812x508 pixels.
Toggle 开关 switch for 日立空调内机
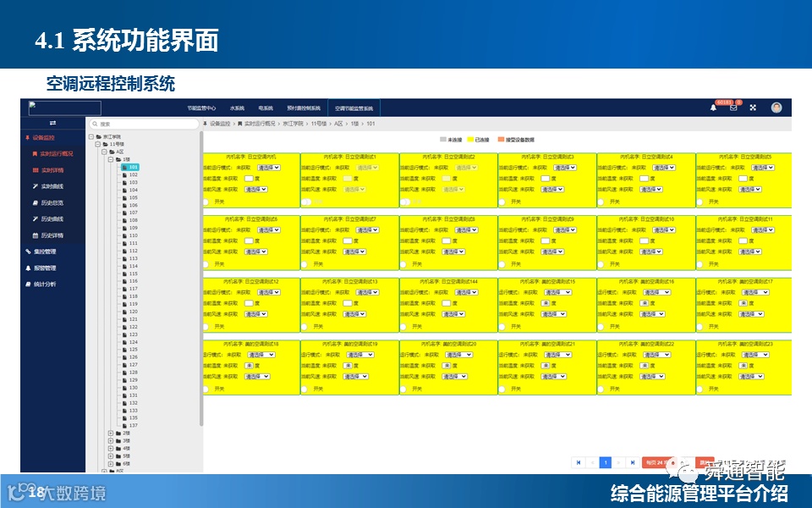click(206, 202)
